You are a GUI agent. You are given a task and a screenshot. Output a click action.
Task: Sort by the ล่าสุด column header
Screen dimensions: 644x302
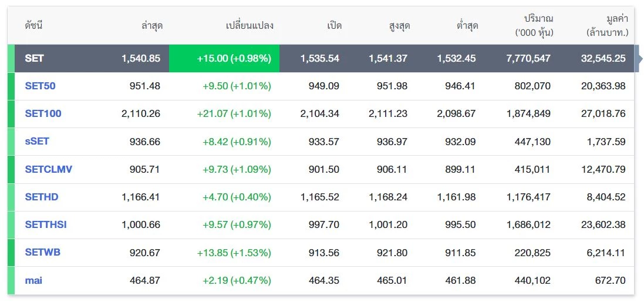point(152,25)
